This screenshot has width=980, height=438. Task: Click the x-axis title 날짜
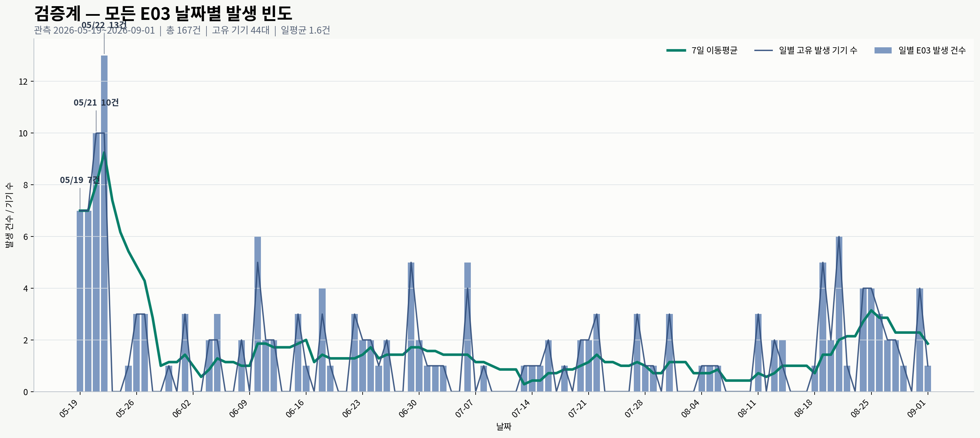coord(504,427)
